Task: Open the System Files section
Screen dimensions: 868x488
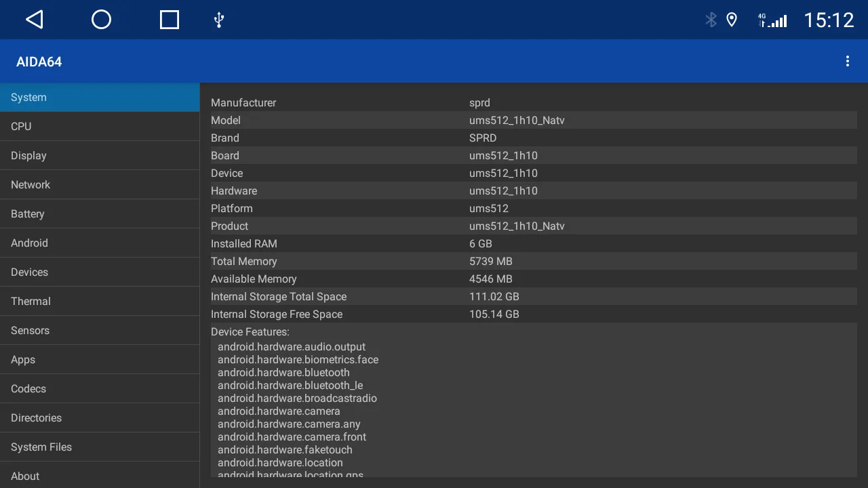Action: tap(100, 447)
